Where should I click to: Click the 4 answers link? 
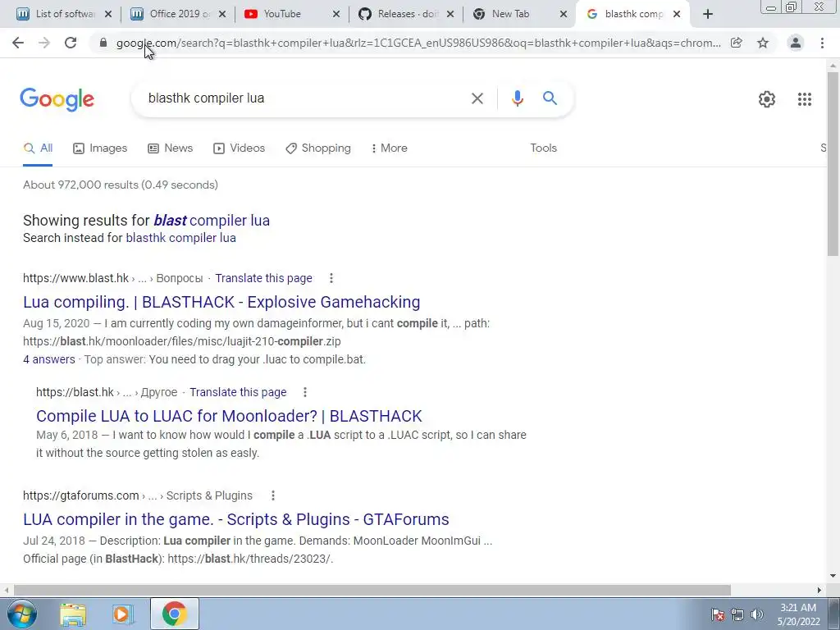(48, 359)
